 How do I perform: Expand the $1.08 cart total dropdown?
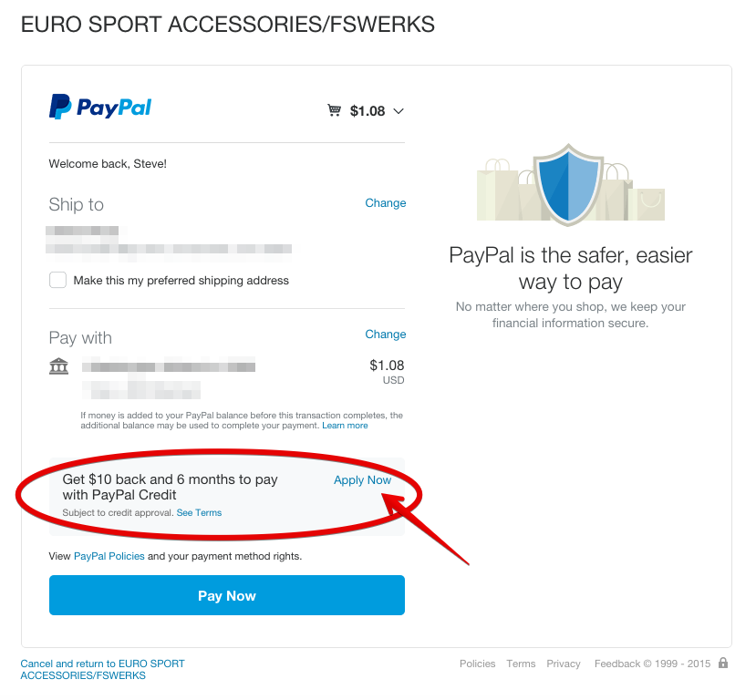click(x=398, y=111)
